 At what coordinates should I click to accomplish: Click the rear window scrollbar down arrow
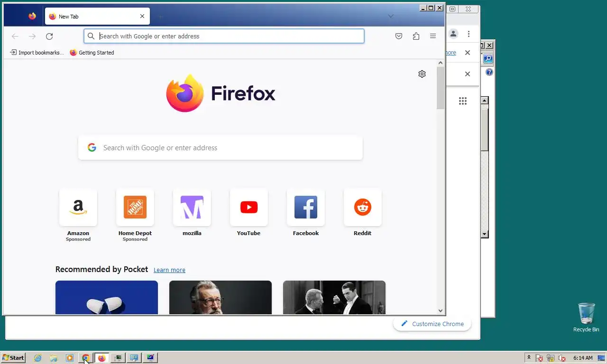[x=485, y=234]
